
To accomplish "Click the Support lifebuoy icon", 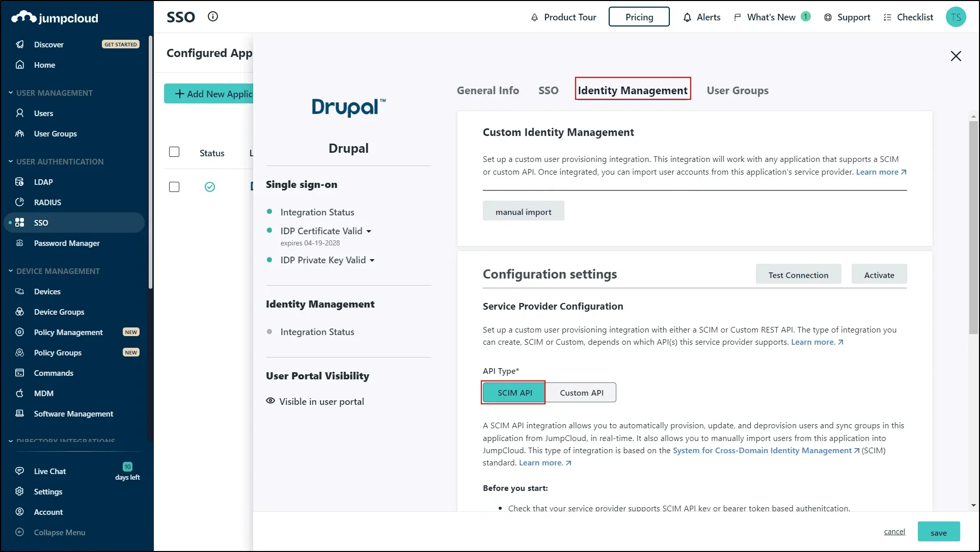I will click(x=828, y=17).
